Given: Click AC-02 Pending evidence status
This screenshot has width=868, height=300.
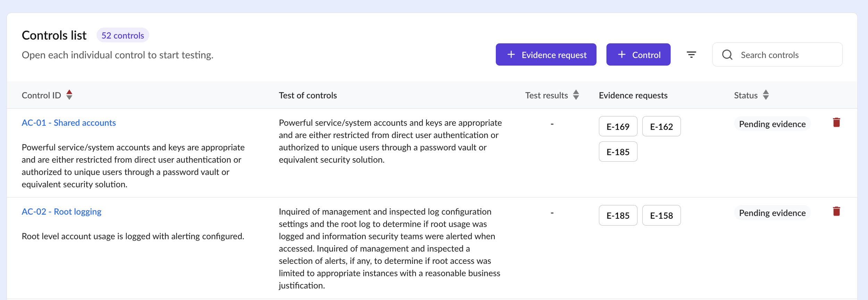Looking at the screenshot, I should (x=772, y=213).
